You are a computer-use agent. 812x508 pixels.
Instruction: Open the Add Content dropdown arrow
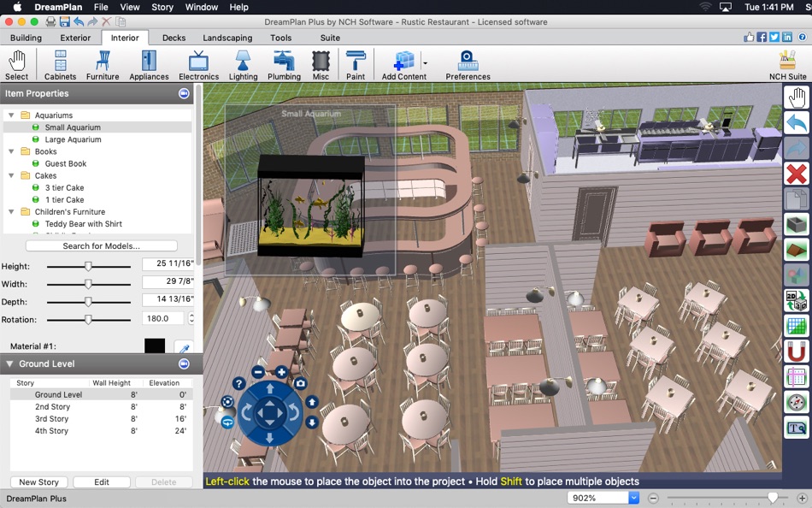point(425,64)
